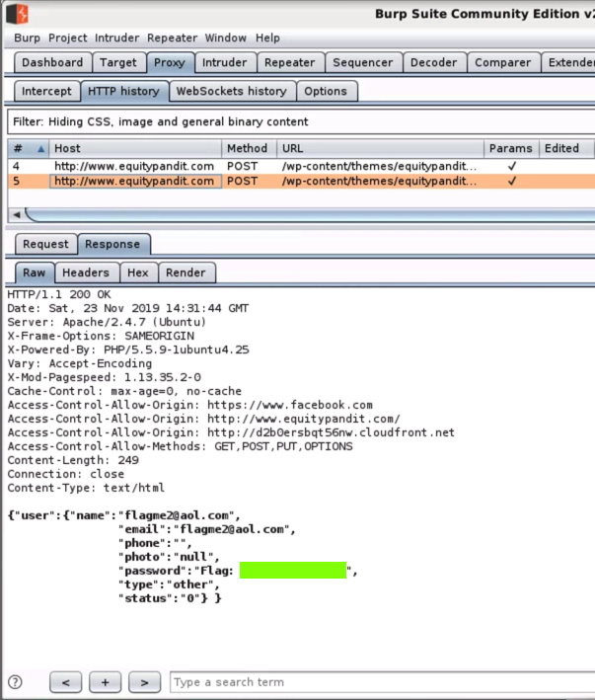Sort by URL column header
This screenshot has height=700, width=595.
click(380, 149)
